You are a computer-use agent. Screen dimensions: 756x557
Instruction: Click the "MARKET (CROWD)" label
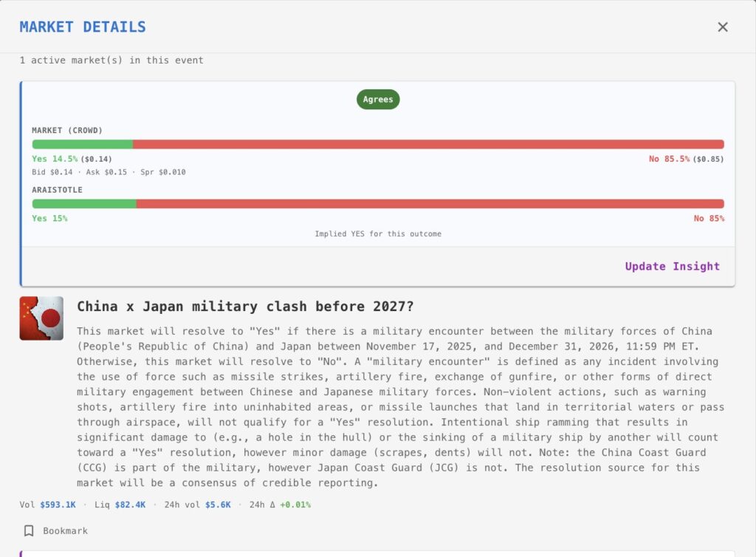[x=67, y=131]
